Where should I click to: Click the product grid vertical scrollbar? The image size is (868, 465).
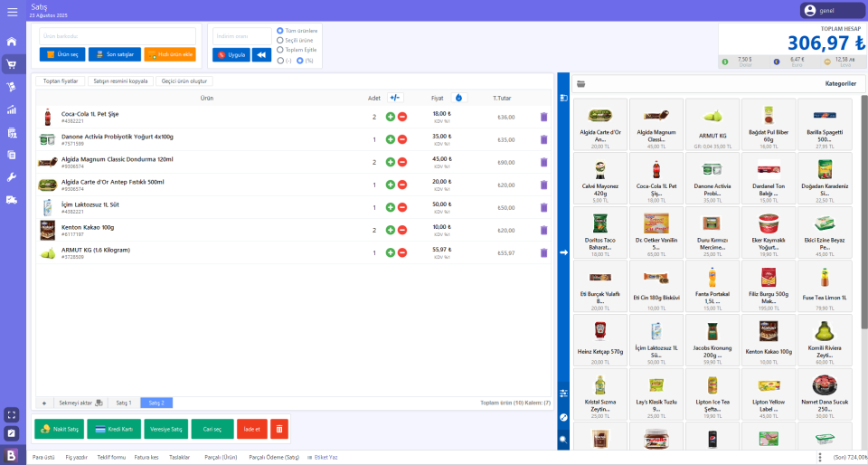863,226
